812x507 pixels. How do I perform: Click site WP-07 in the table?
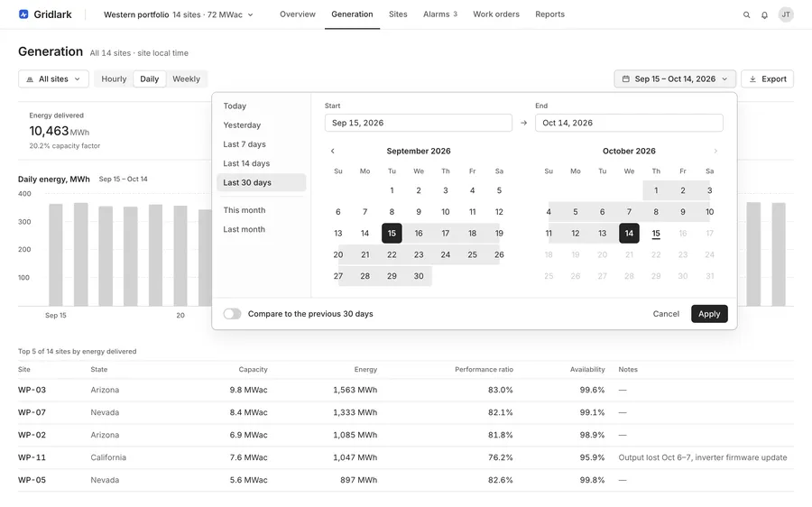click(x=32, y=413)
